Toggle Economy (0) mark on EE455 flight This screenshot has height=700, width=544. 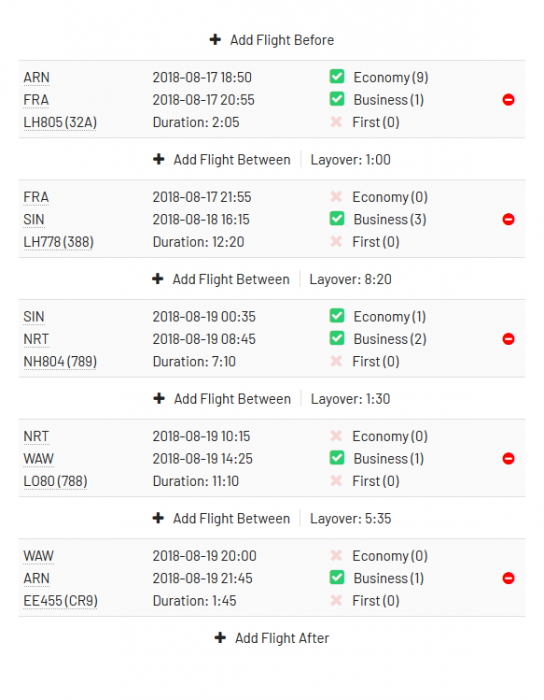(x=336, y=556)
